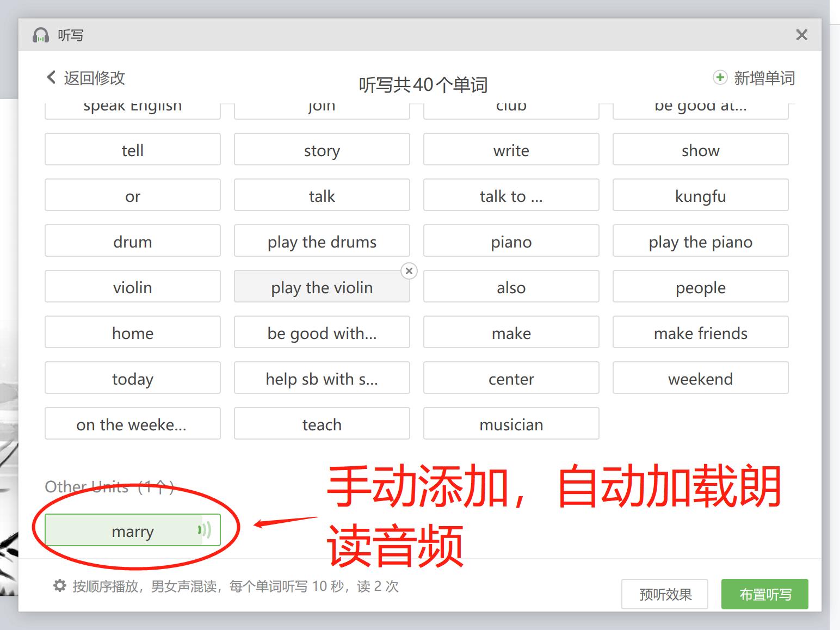Select the 'weekend' word card
840x630 pixels.
(x=701, y=378)
